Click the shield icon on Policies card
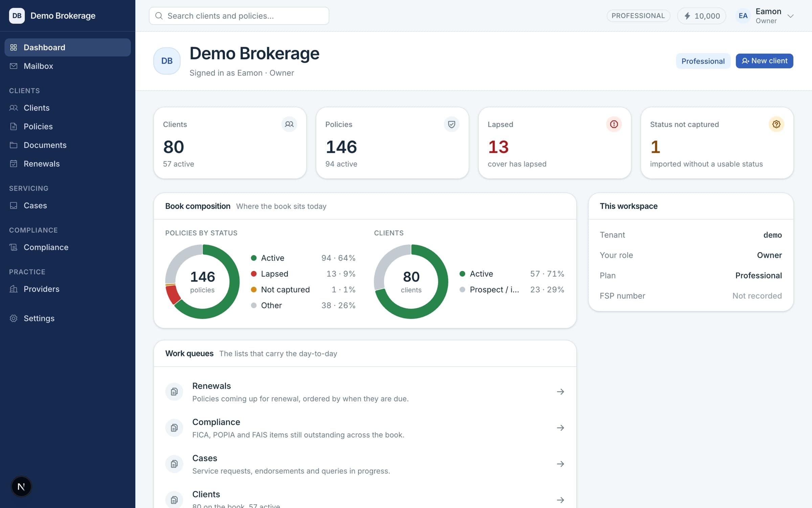This screenshot has height=508, width=812. 451,124
